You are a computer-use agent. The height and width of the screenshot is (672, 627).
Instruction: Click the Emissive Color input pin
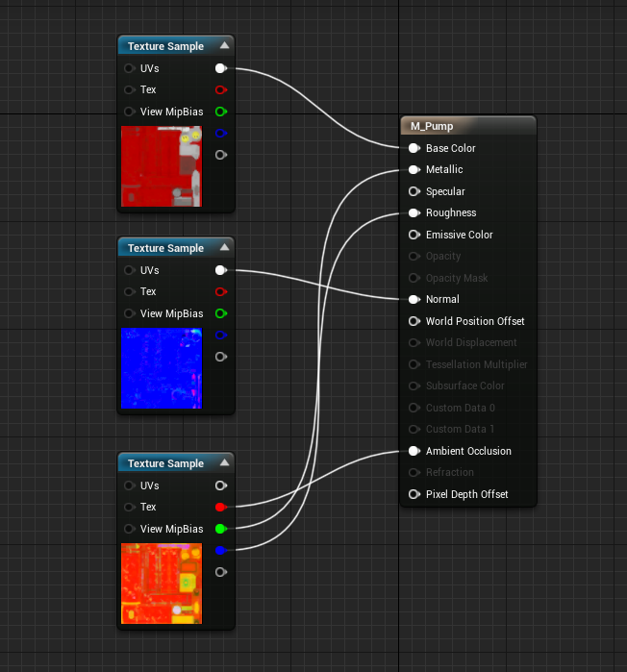tap(414, 235)
